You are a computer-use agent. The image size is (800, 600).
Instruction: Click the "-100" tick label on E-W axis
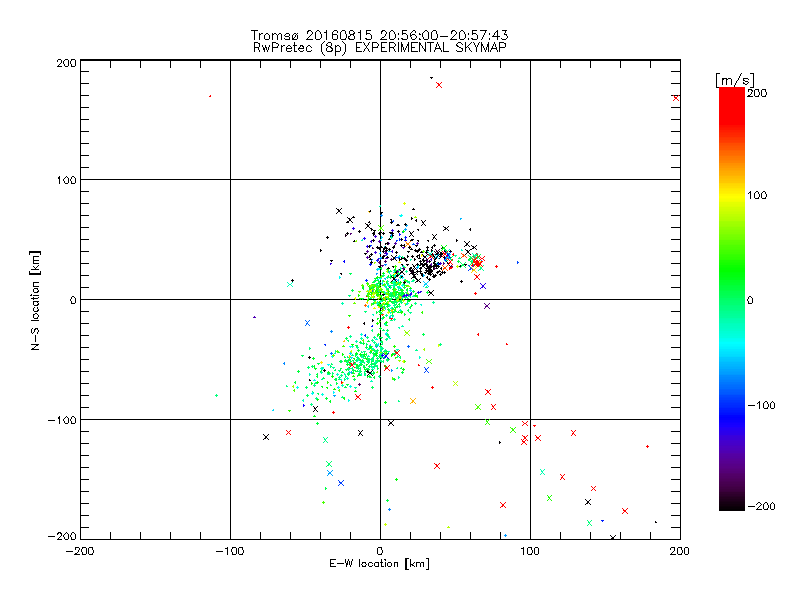coord(230,552)
